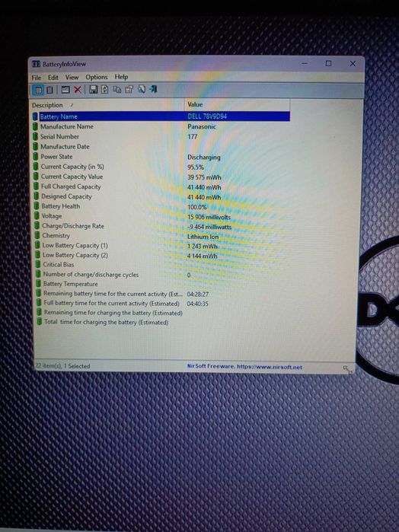Select the Chemistry row label
This screenshot has height=532, width=399.
pos(56,235)
